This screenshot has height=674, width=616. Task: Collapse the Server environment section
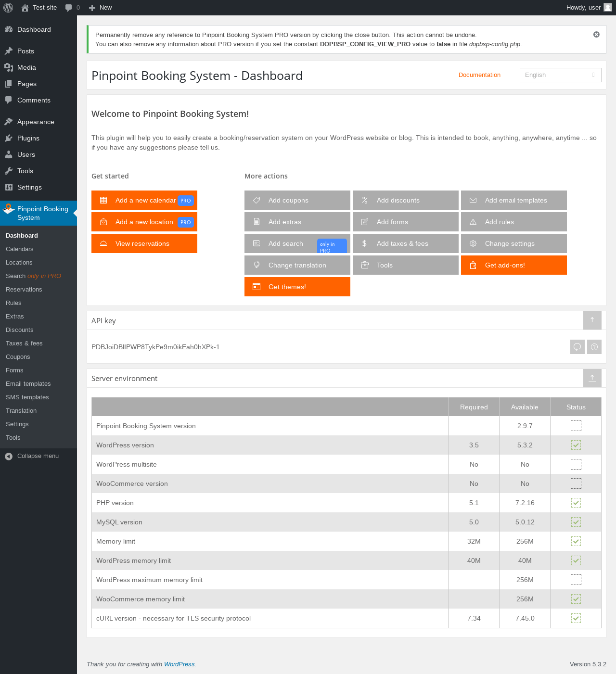click(x=592, y=378)
